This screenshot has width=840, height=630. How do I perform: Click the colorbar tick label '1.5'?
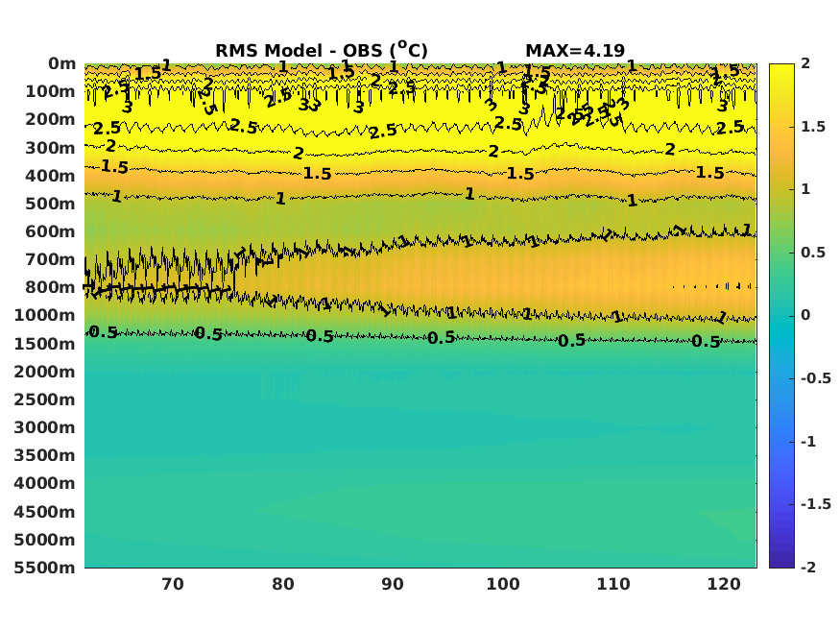813,127
